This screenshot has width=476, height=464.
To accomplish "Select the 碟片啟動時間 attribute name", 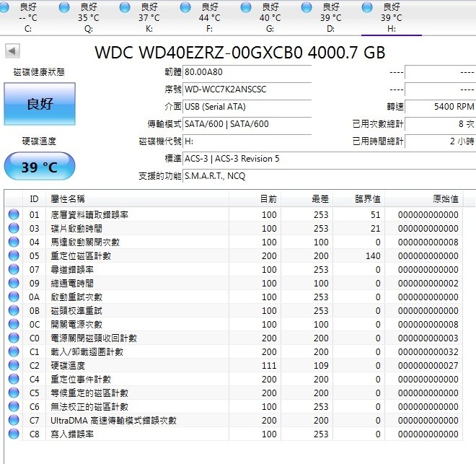I will pyautogui.click(x=76, y=228).
